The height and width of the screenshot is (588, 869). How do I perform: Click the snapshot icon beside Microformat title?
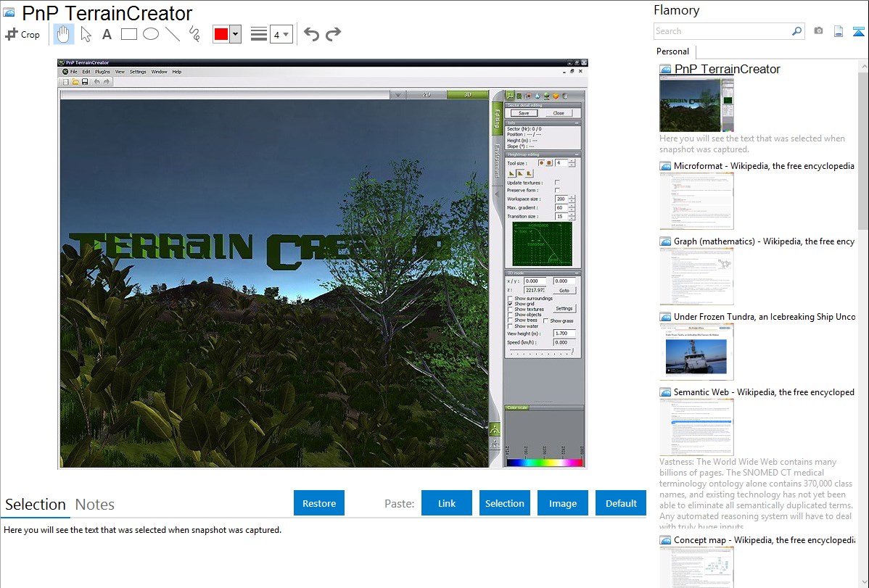coord(665,166)
